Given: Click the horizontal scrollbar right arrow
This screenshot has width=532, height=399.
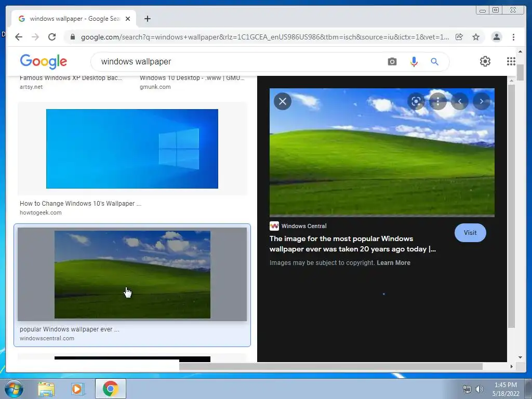Looking at the screenshot, I should (512, 366).
